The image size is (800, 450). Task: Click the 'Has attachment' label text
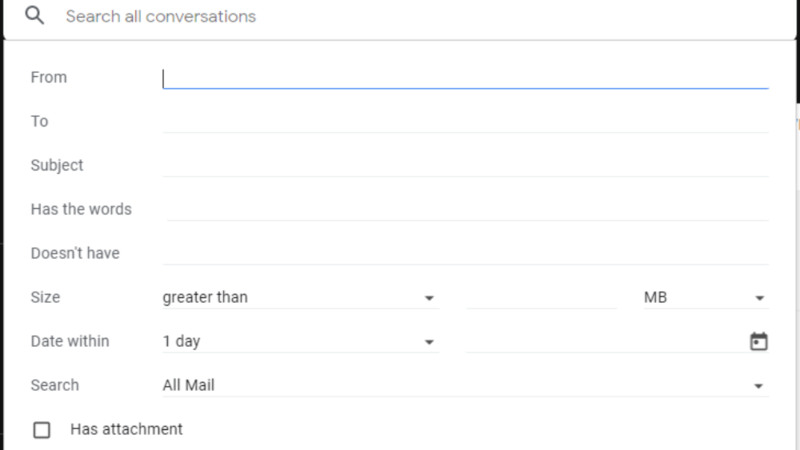[x=126, y=429]
